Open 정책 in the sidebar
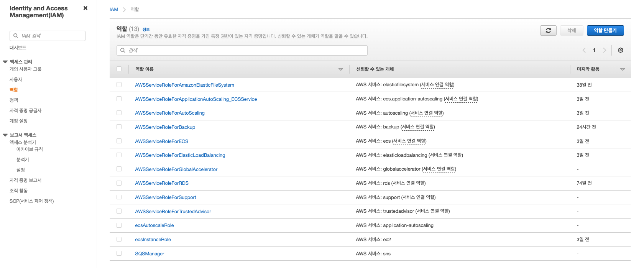Viewport: 644px width, 268px height. click(x=14, y=100)
